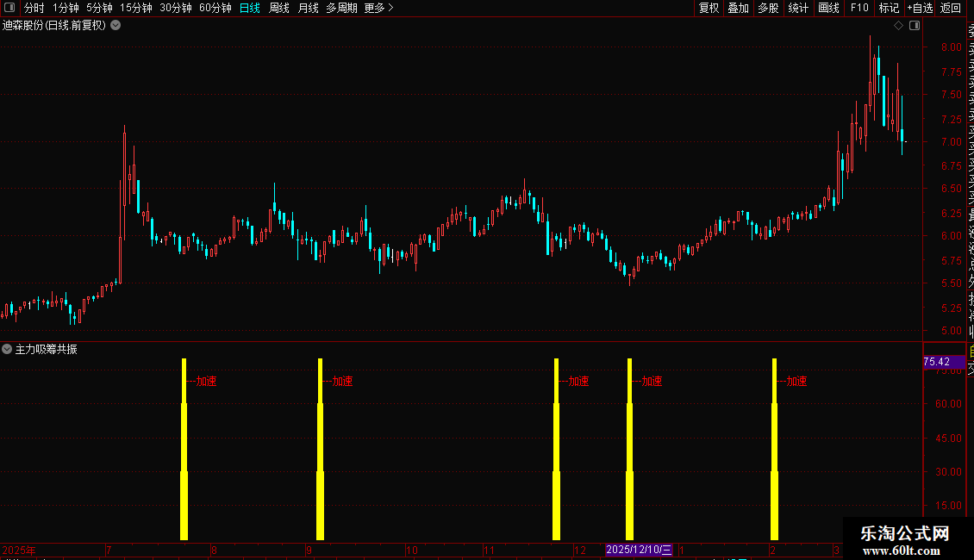Click the last 加速 label near February

(x=796, y=381)
